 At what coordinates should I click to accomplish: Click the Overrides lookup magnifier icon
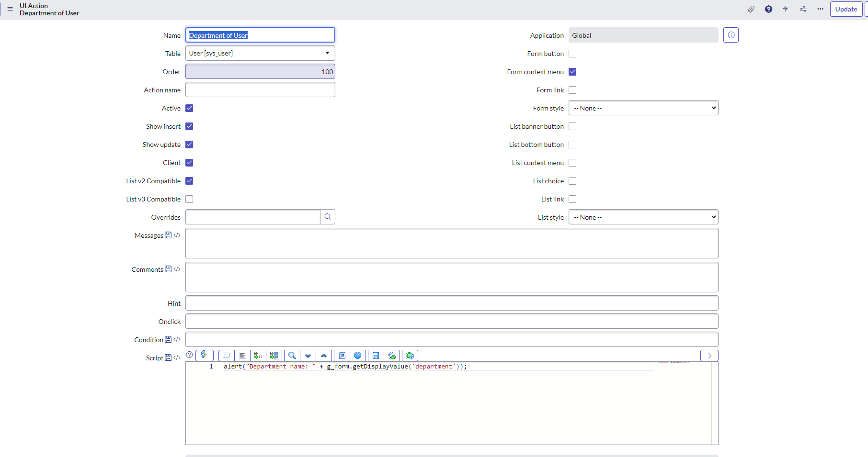(x=328, y=217)
